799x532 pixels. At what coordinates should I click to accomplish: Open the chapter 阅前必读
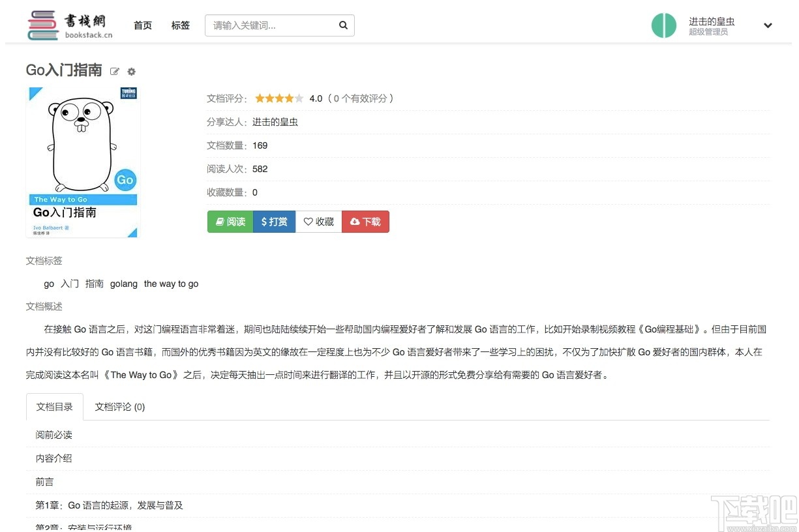[53, 435]
